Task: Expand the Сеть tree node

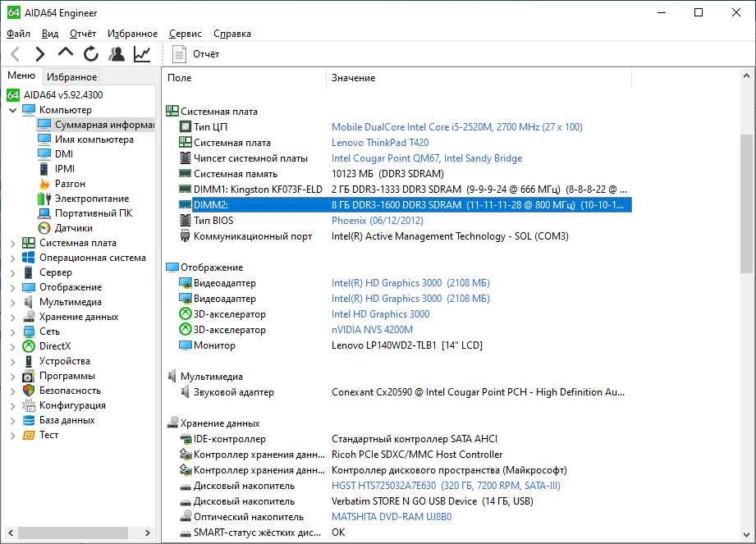Action: pos(13,332)
